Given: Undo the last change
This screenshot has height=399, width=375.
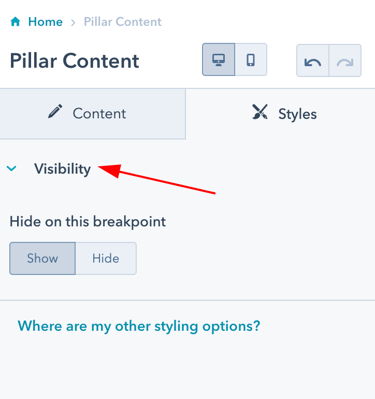Looking at the screenshot, I should 313,61.
